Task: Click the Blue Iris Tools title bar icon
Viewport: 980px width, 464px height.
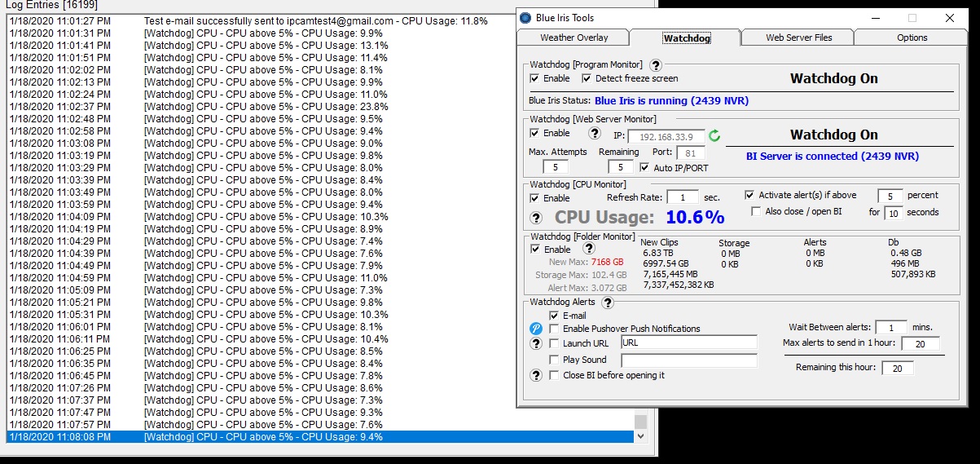Action: coord(525,18)
